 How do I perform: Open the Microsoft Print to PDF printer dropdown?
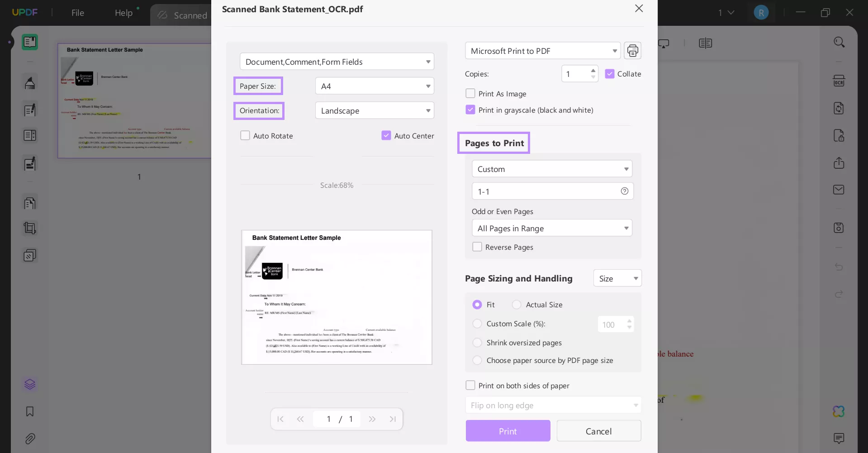tap(543, 51)
